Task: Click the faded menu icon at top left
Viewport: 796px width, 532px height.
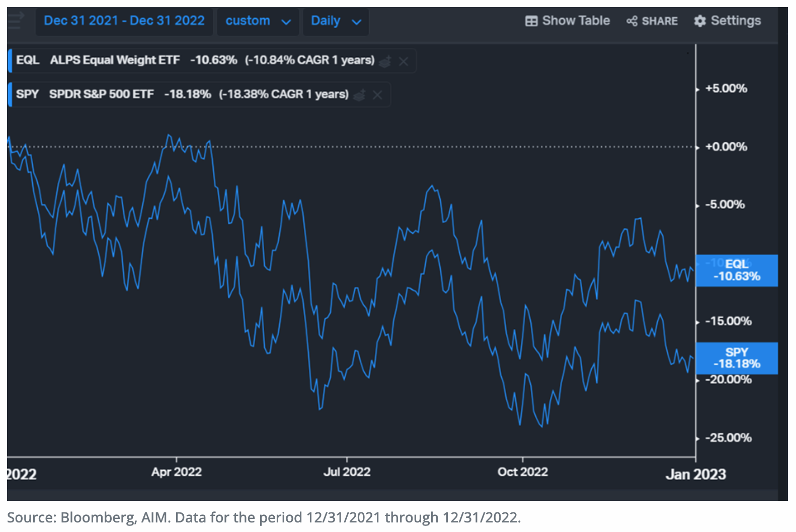Action: tap(15, 21)
